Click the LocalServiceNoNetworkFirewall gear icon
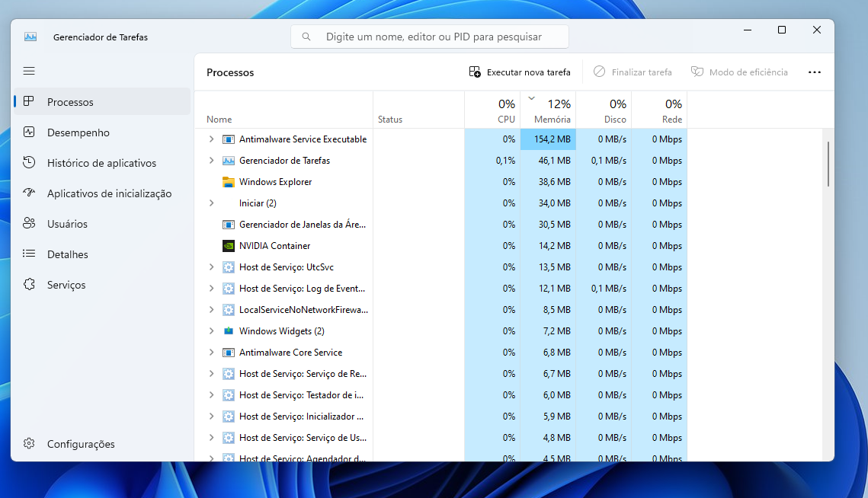This screenshot has width=868, height=498. 228,310
